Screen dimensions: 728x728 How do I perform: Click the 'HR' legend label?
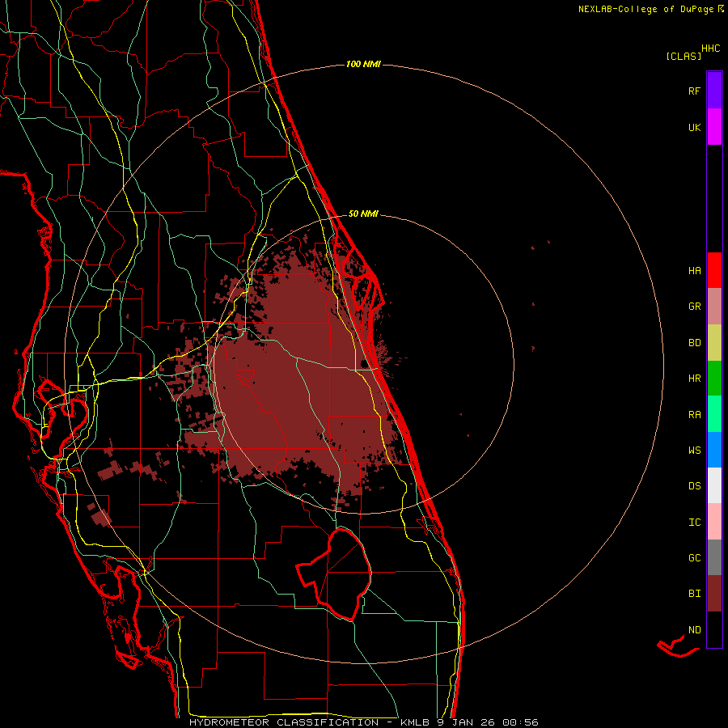(694, 379)
